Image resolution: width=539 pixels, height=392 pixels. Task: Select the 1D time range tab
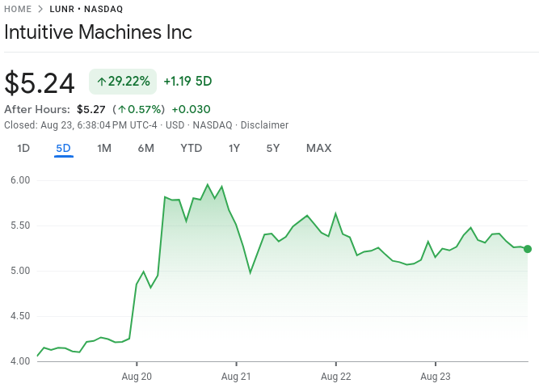23,148
